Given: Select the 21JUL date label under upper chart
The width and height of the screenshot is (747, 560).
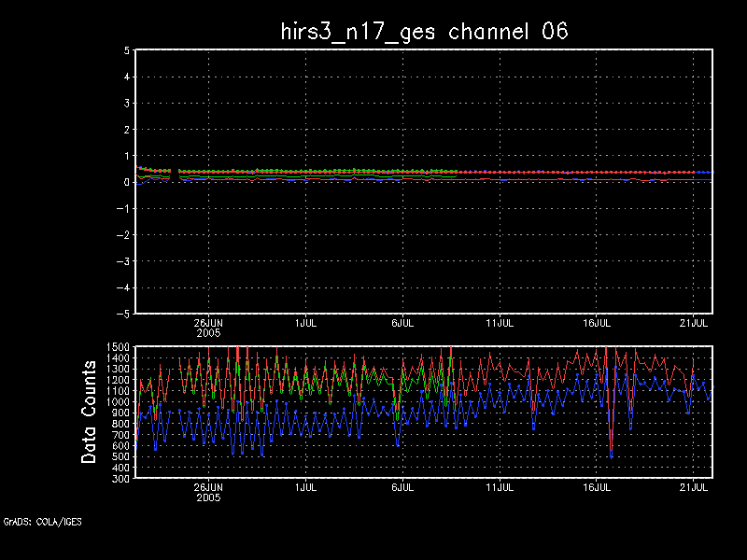Looking at the screenshot, I should click(694, 322).
